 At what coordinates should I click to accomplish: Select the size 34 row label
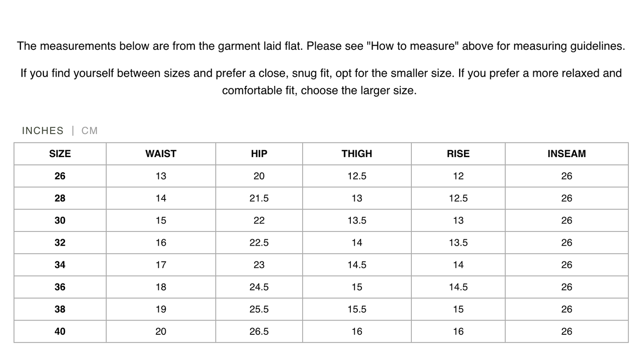pyautogui.click(x=60, y=265)
